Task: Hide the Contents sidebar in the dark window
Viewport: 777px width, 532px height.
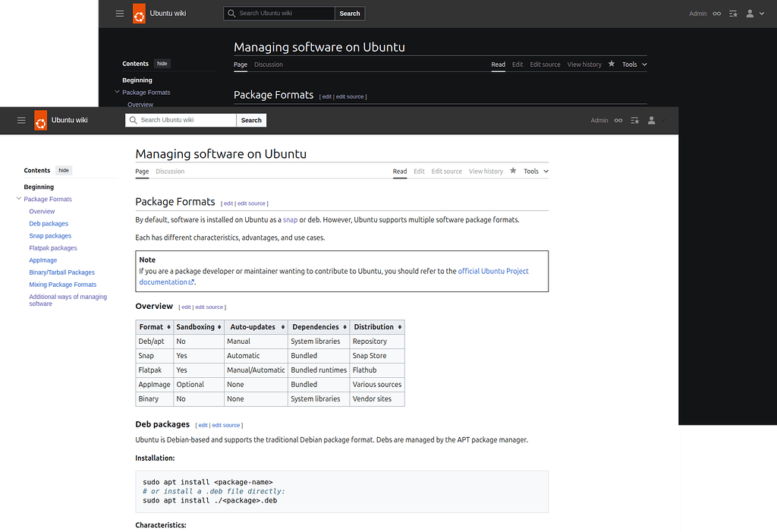Action: [x=162, y=64]
